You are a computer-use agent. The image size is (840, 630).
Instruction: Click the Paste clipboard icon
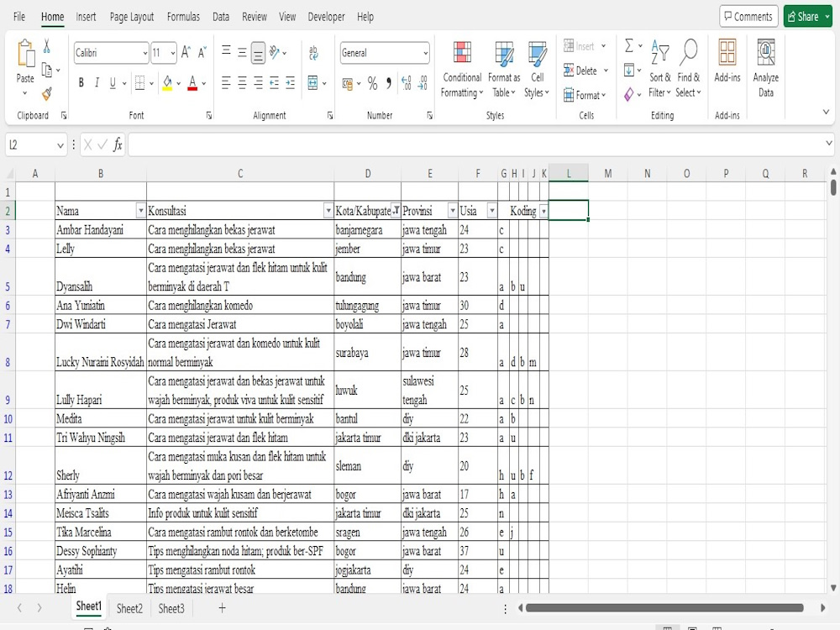(25, 54)
